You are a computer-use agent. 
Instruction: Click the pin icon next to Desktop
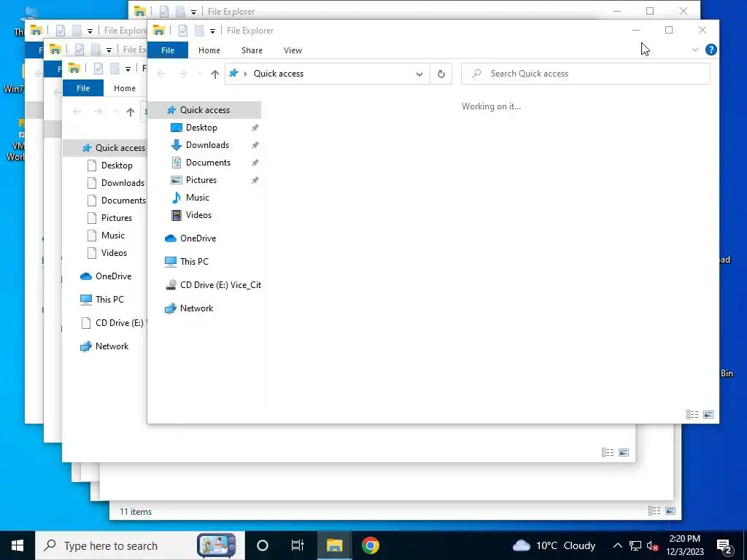[x=255, y=128]
